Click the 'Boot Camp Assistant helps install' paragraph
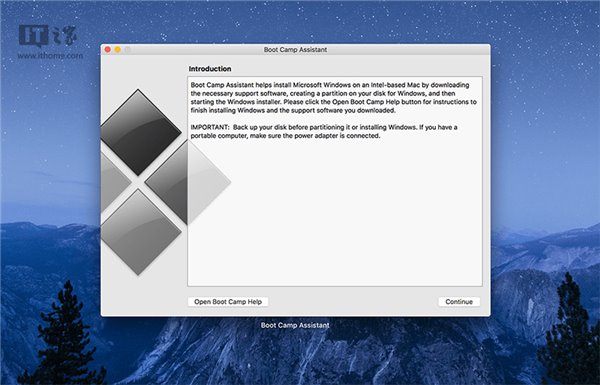Image resolution: width=600 pixels, height=385 pixels. pos(334,98)
